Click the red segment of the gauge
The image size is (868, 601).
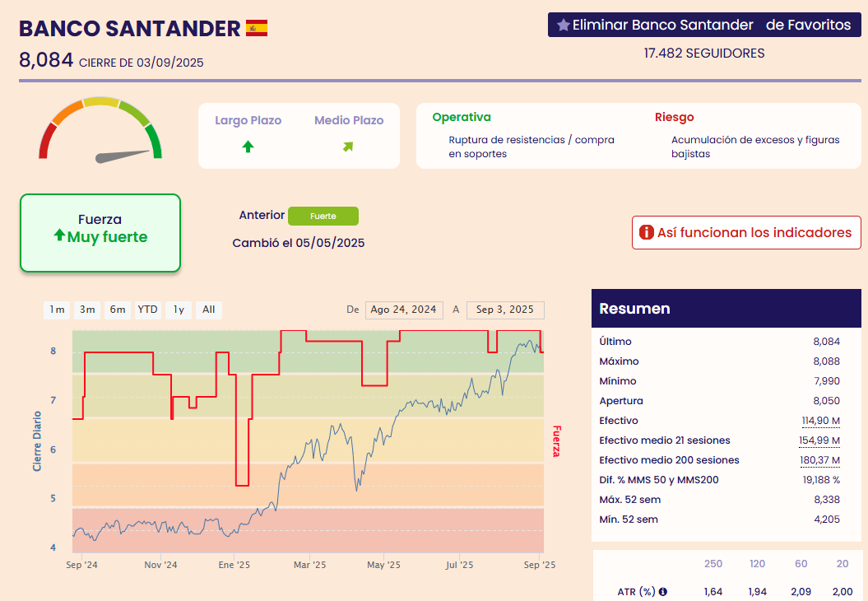[47, 141]
